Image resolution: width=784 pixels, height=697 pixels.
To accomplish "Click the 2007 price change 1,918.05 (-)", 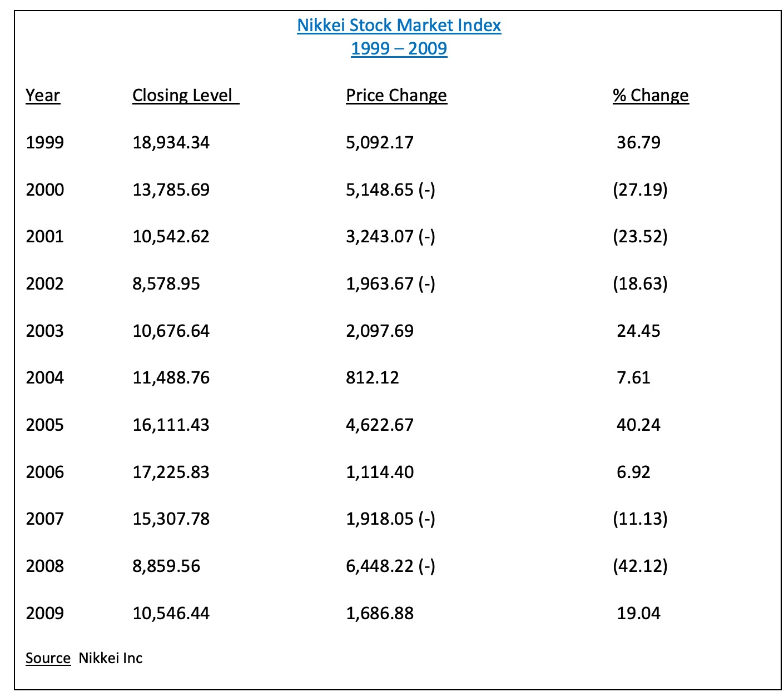I will coord(391,519).
